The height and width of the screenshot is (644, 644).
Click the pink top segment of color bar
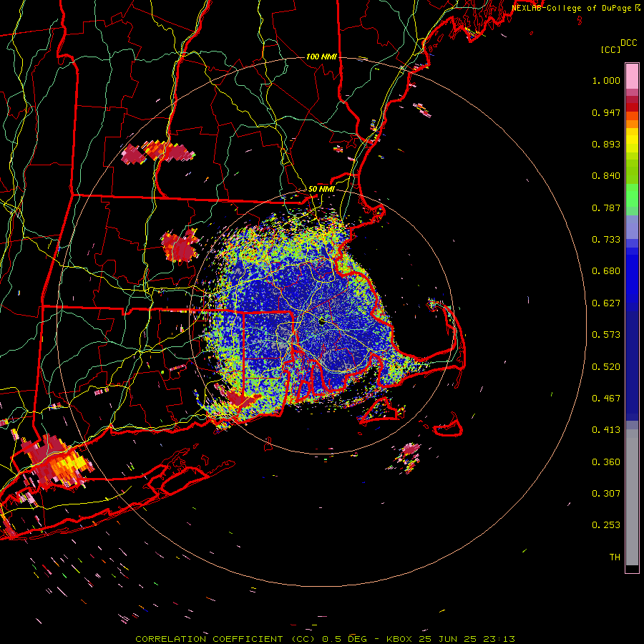(x=632, y=77)
